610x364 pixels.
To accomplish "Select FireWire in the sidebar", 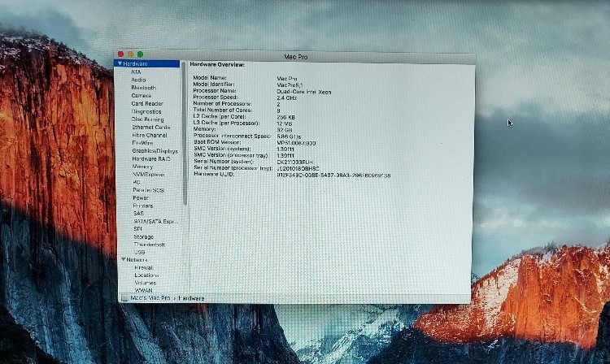I will [142, 143].
